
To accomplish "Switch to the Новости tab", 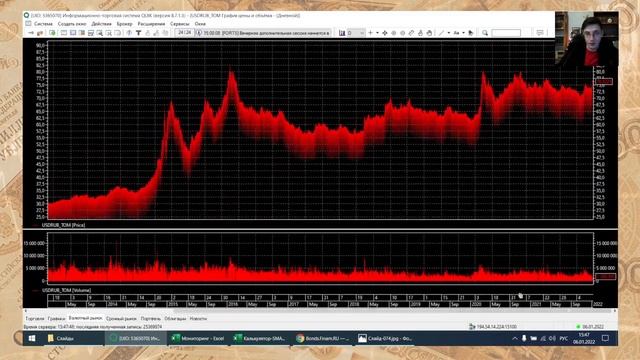I will tap(198, 319).
